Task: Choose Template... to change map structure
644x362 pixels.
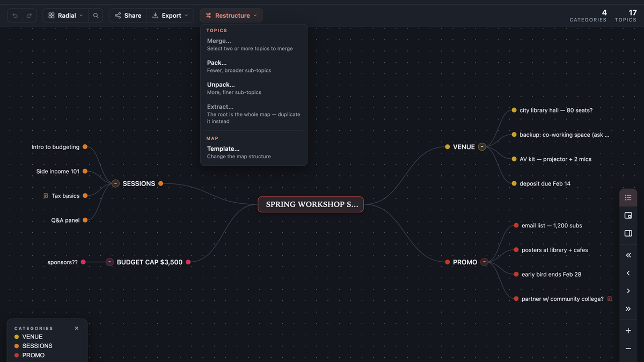Action: (254, 152)
